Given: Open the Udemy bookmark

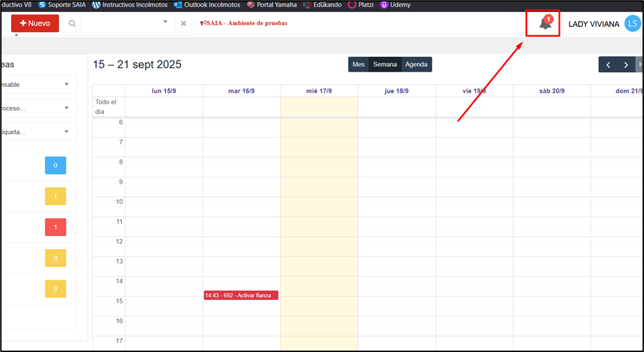Looking at the screenshot, I should (395, 5).
